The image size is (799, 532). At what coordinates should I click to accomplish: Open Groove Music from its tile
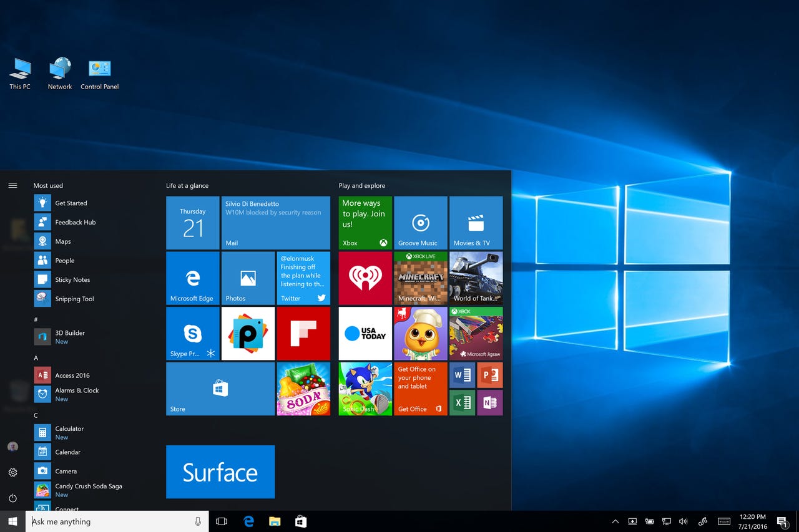tap(420, 223)
